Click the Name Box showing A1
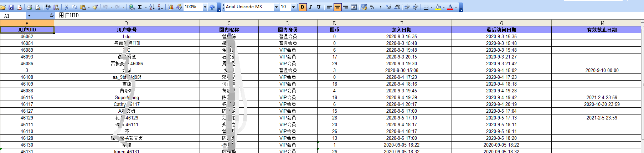 13,16
